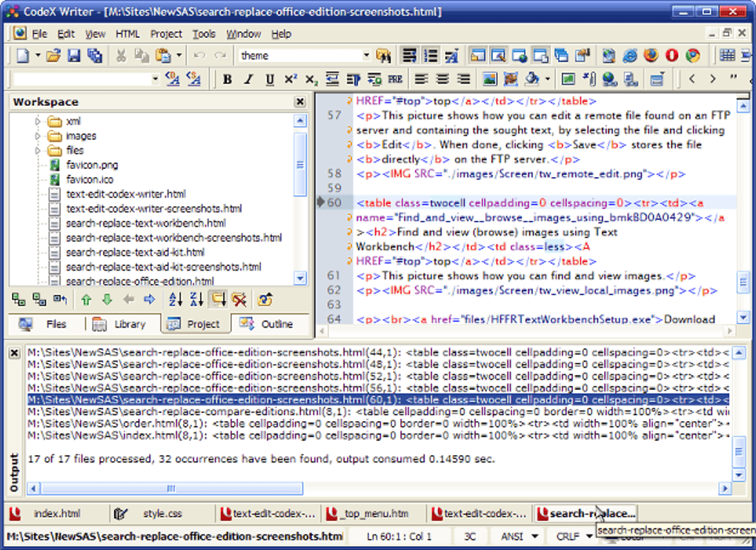Image resolution: width=756 pixels, height=550 pixels.
Task: Open the theme combo box dropdown
Action: tap(366, 56)
